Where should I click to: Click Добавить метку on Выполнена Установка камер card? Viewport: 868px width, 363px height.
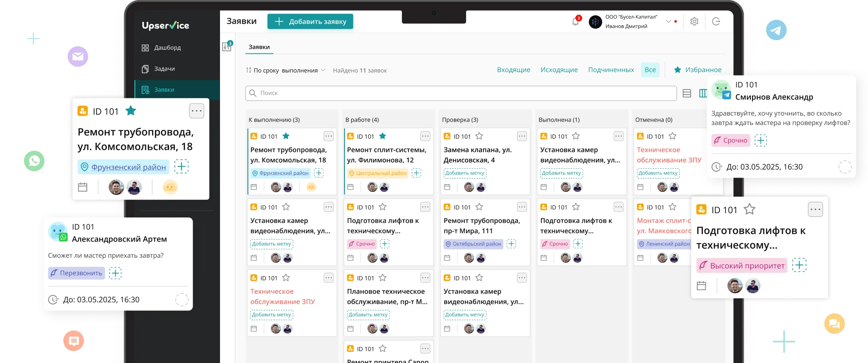pyautogui.click(x=562, y=173)
